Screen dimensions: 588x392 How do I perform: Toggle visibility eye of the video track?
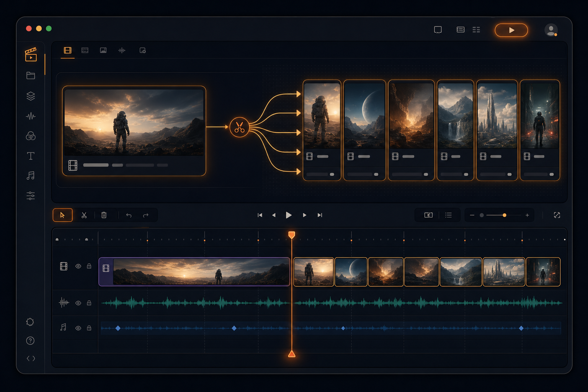[x=78, y=266]
